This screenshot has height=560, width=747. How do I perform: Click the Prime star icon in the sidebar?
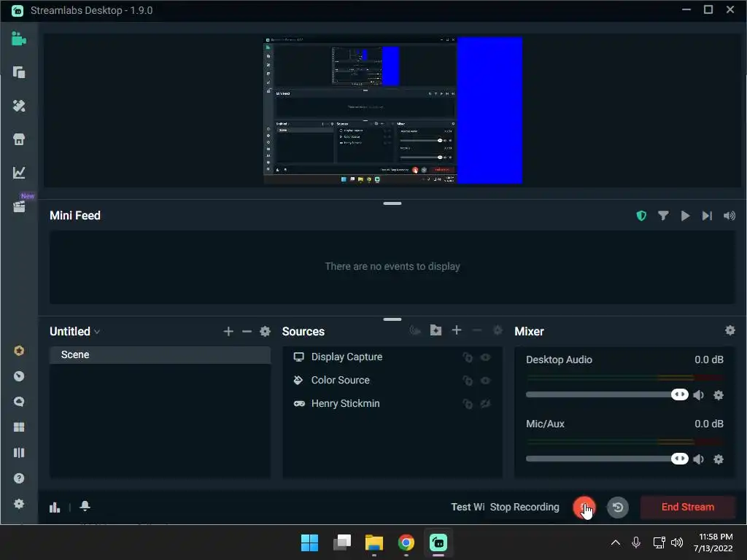tap(18, 351)
